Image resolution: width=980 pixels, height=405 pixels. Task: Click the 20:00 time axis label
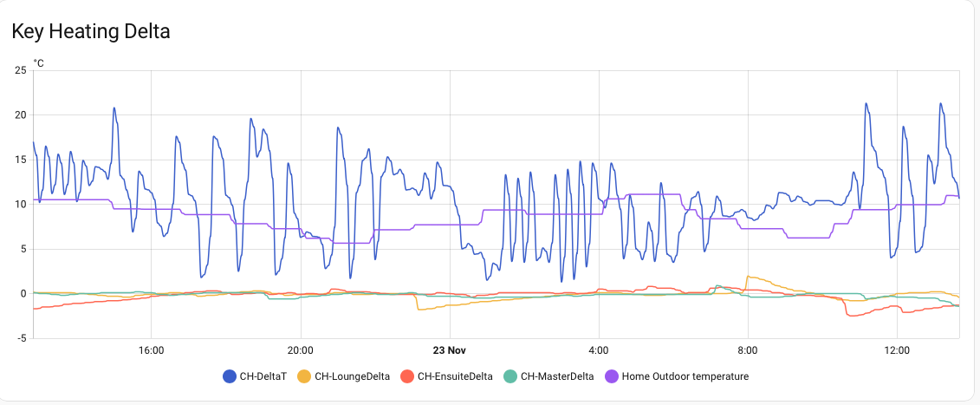point(301,350)
